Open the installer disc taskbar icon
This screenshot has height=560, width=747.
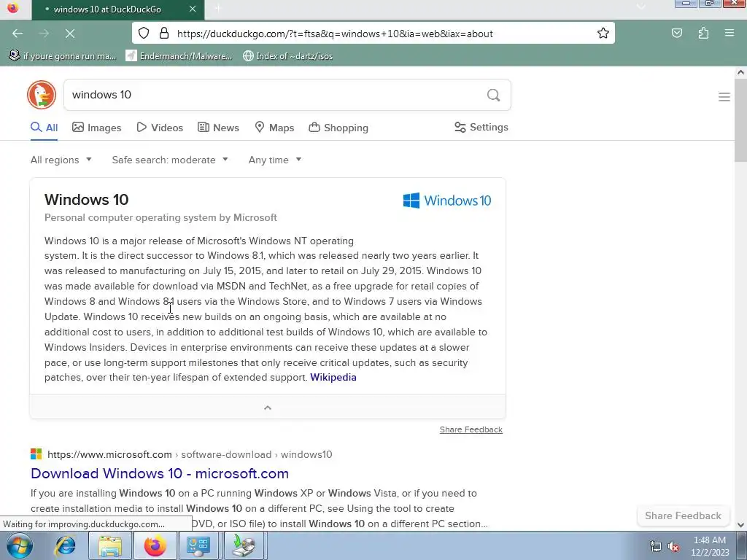(244, 545)
